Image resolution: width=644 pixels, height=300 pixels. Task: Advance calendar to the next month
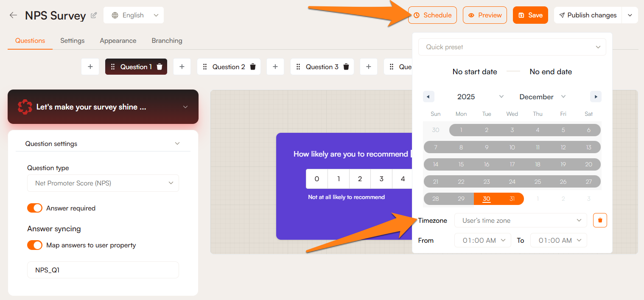596,97
